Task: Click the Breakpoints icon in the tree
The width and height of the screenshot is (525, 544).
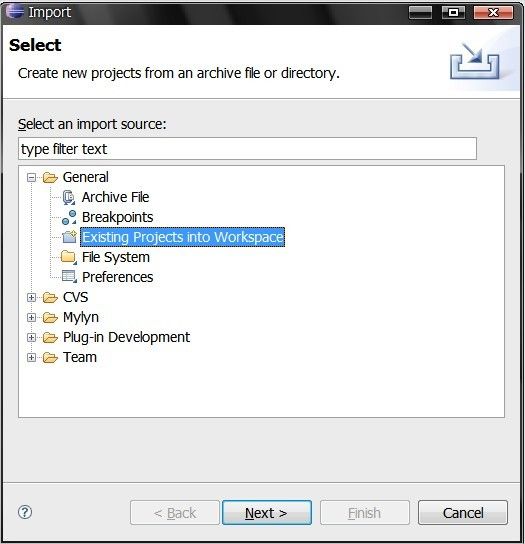Action: [x=69, y=218]
